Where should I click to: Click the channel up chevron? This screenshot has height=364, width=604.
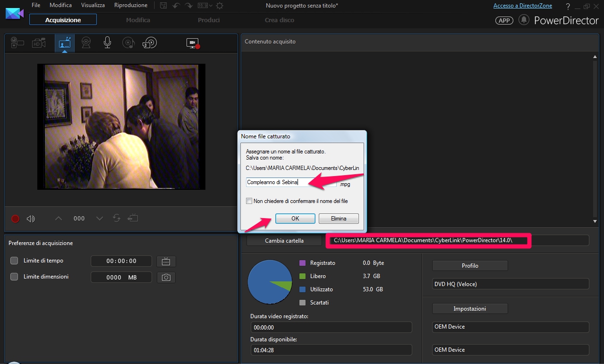[59, 218]
